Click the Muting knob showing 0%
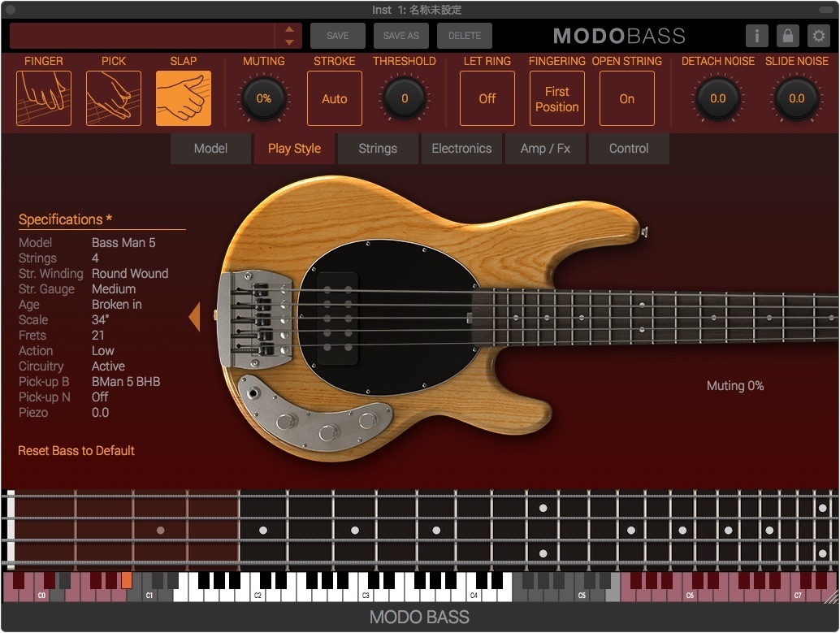840x633 pixels. point(263,98)
